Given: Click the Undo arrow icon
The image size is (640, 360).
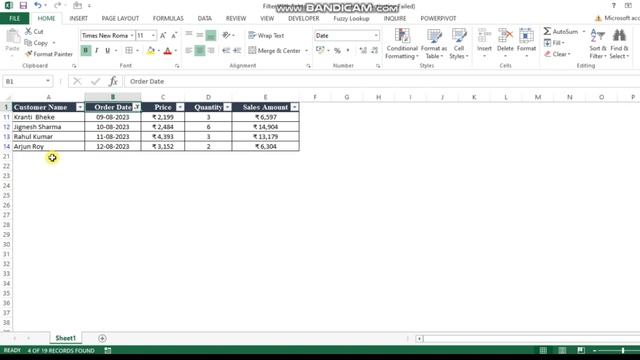Looking at the screenshot, I should pyautogui.click(x=38, y=5).
